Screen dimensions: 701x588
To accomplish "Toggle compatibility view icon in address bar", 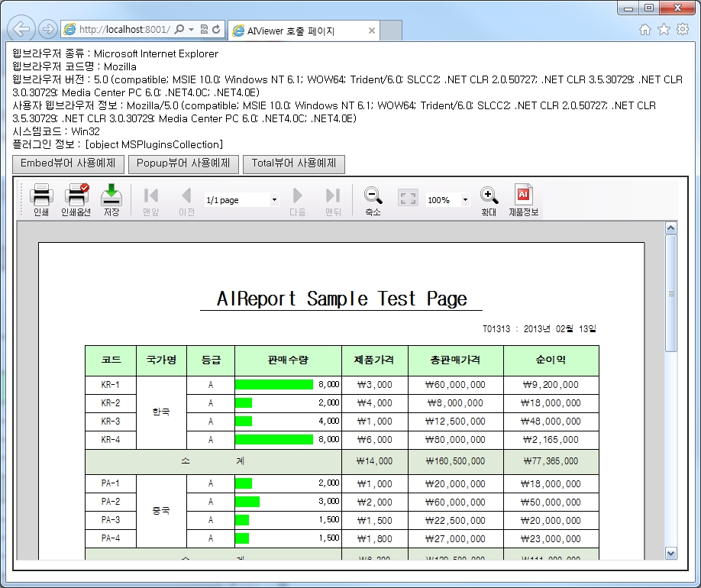I will click(205, 29).
